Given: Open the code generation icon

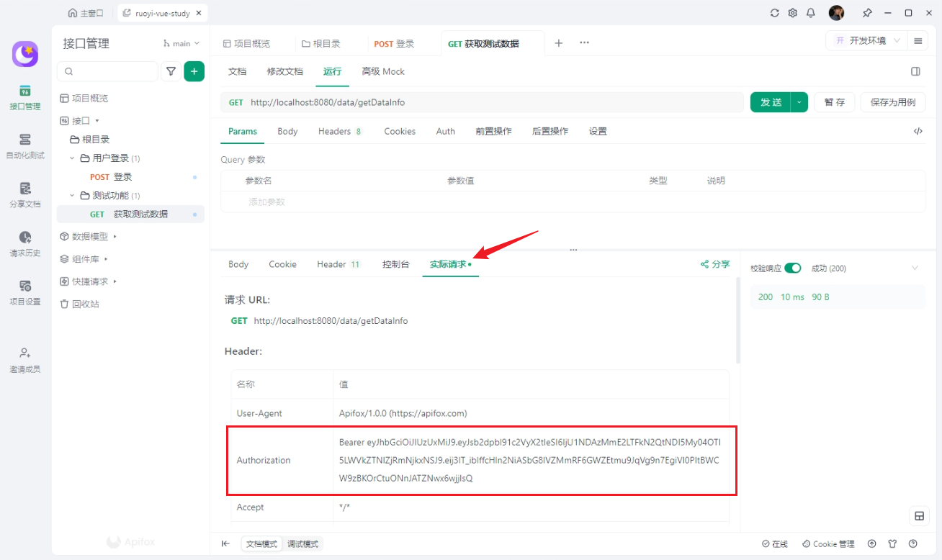Looking at the screenshot, I should click(x=918, y=131).
